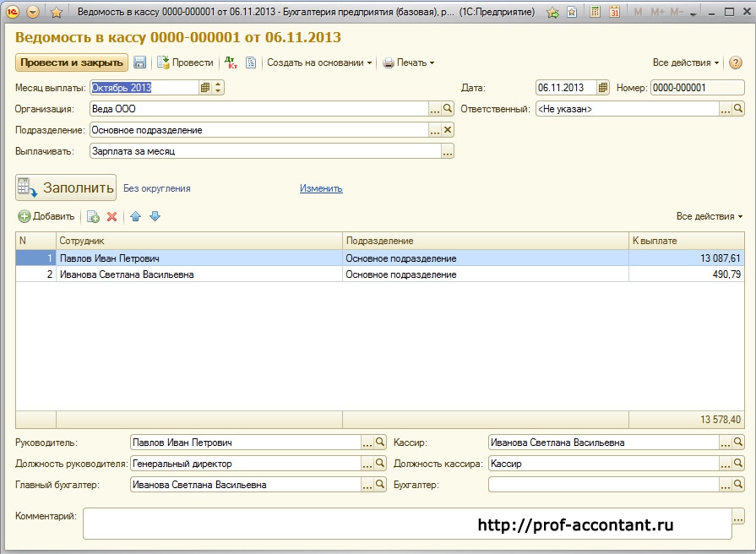The height and width of the screenshot is (554, 756).
Task: Click the Выплачивать field Зарплата за месяц
Action: coord(265,151)
